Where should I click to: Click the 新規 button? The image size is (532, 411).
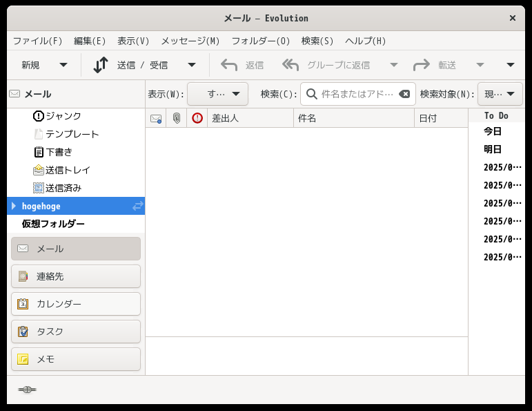tap(30, 65)
